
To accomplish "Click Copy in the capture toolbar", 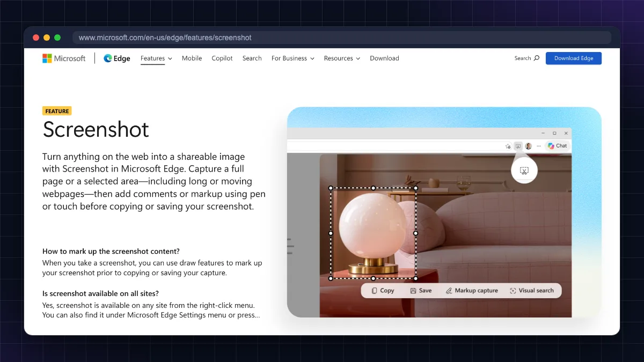I will pos(383,291).
